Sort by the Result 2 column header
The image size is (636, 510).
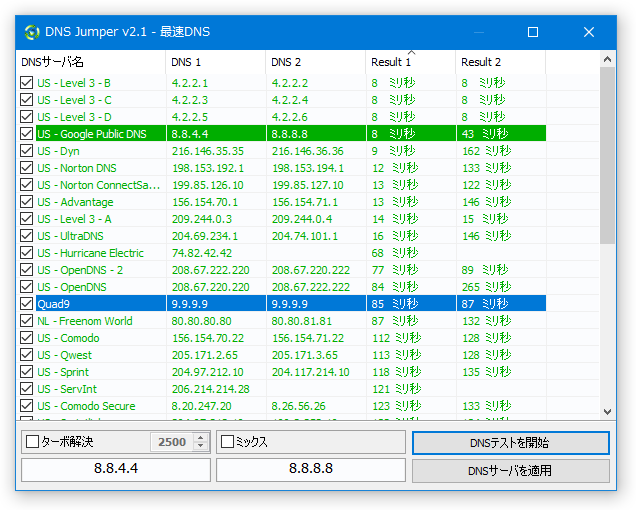501,62
